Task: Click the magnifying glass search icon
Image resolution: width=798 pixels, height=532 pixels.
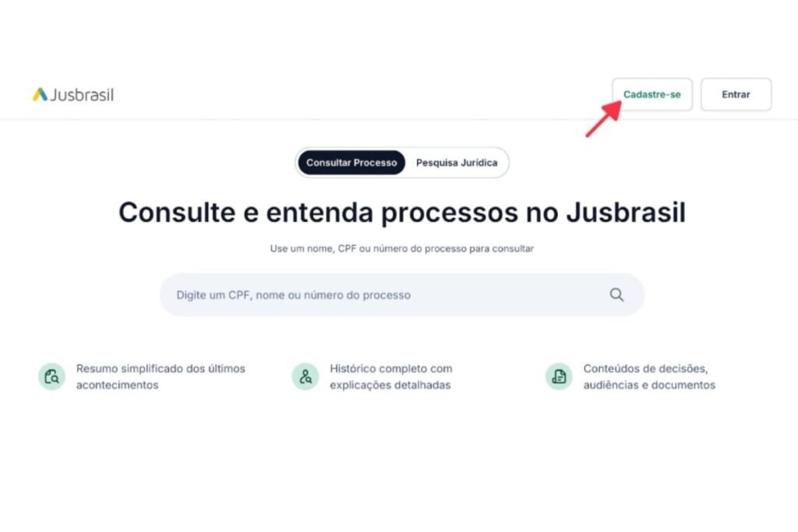Action: click(x=617, y=295)
